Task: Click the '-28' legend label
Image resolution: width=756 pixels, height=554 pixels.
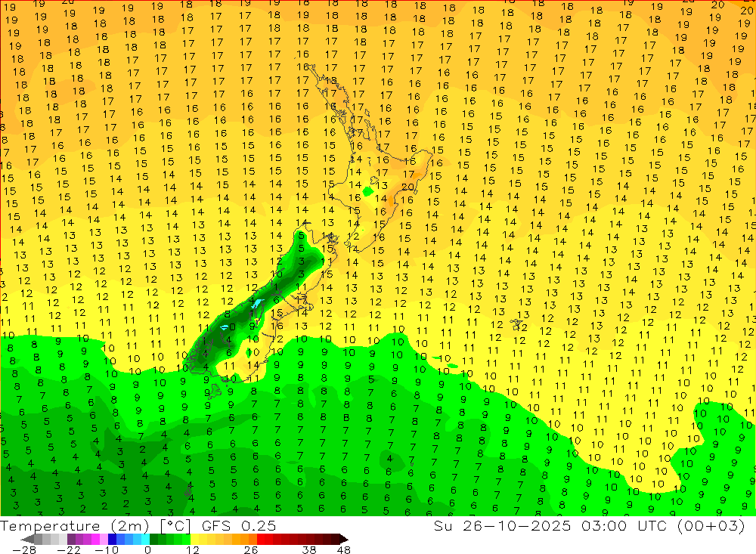Action: click(24, 550)
